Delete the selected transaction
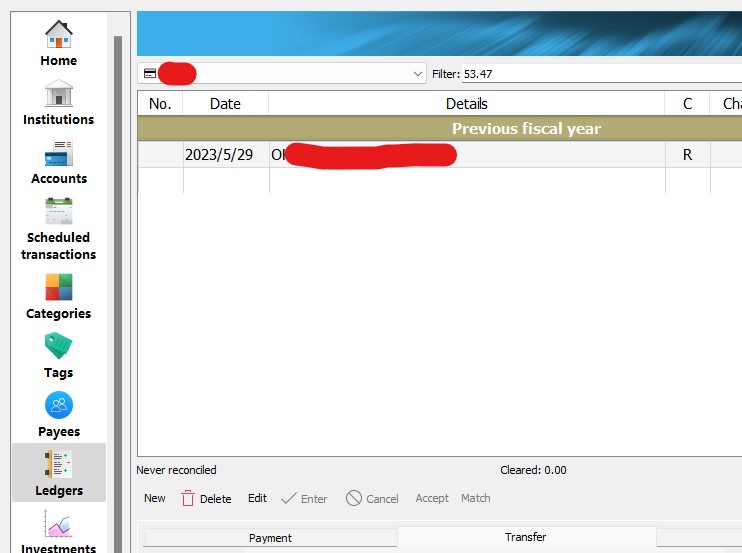Viewport: 742px width, 553px height. click(x=206, y=499)
